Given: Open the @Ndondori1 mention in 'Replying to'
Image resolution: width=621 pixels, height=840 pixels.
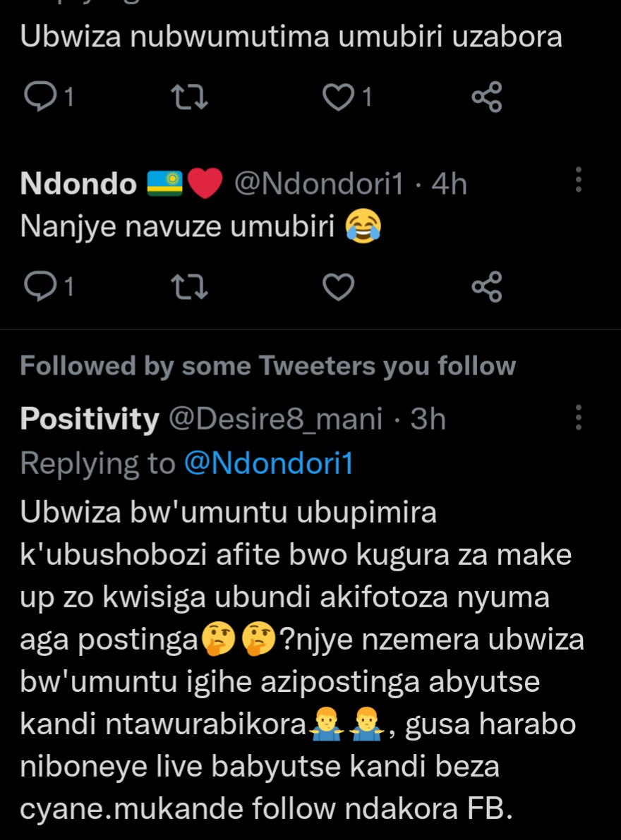Looking at the screenshot, I should click(x=268, y=463).
